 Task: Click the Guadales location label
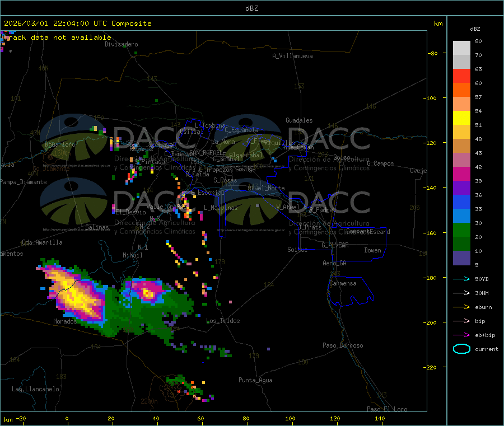[299, 120]
